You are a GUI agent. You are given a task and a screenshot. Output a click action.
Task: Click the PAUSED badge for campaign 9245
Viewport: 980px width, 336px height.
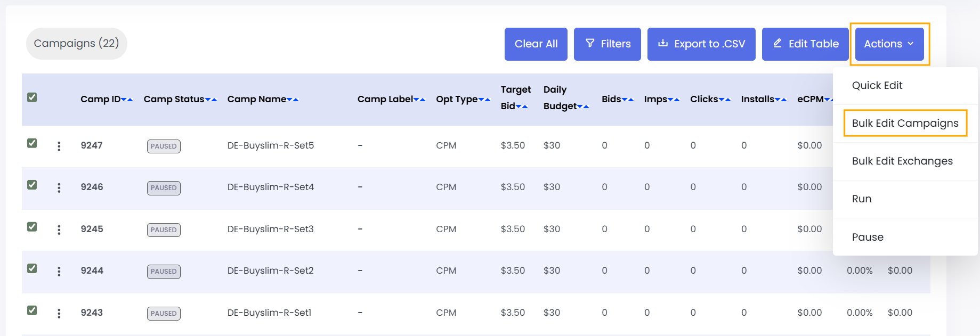tap(164, 230)
